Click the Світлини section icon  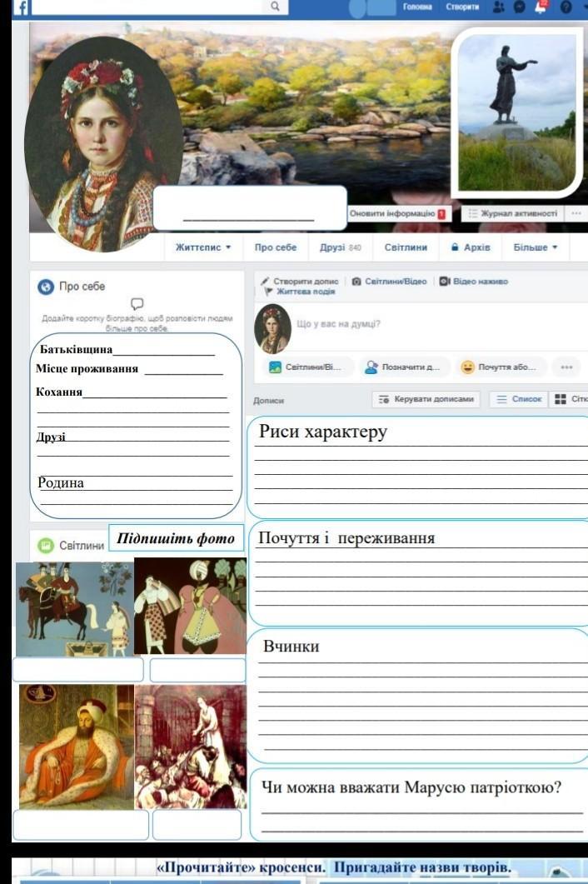click(45, 545)
